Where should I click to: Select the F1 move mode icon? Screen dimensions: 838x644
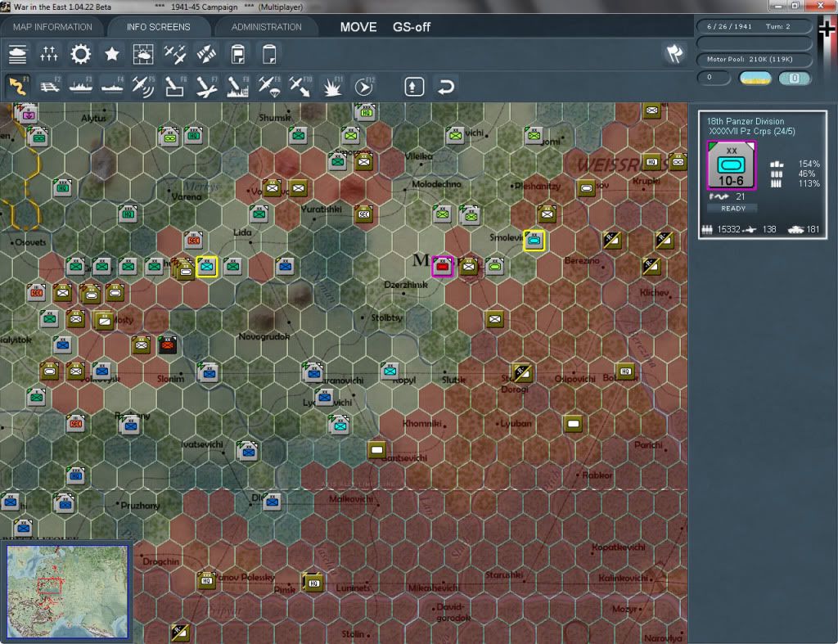click(18, 87)
